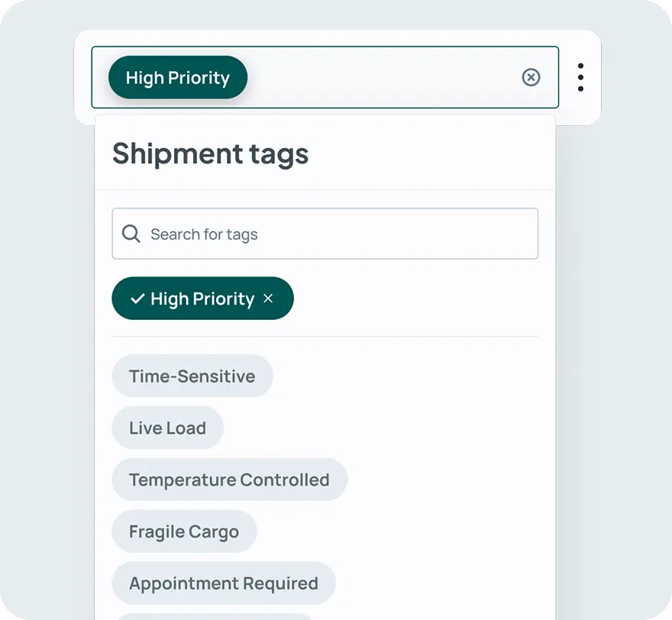
Task: Click empty space inside the tag selector field
Action: pos(382,78)
